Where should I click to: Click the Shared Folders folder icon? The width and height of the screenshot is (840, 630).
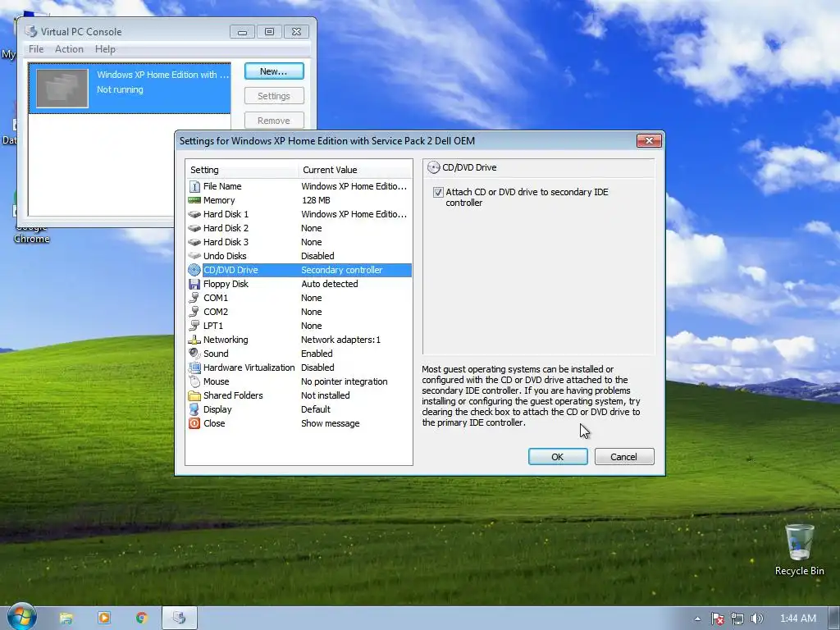pos(194,395)
